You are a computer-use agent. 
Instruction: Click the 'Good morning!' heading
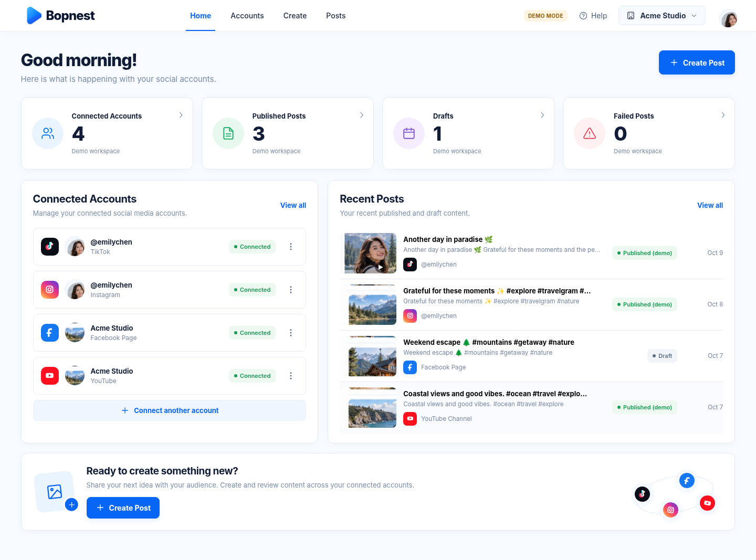pyautogui.click(x=79, y=60)
